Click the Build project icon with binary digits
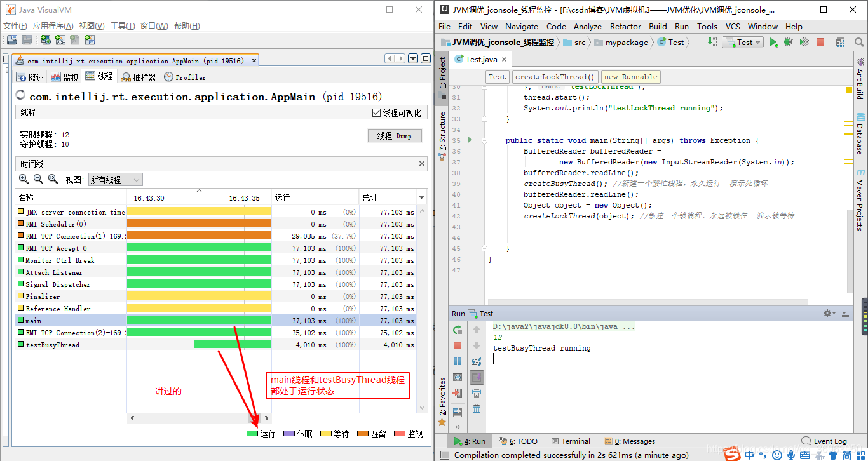The width and height of the screenshot is (868, 461). pyautogui.click(x=712, y=42)
